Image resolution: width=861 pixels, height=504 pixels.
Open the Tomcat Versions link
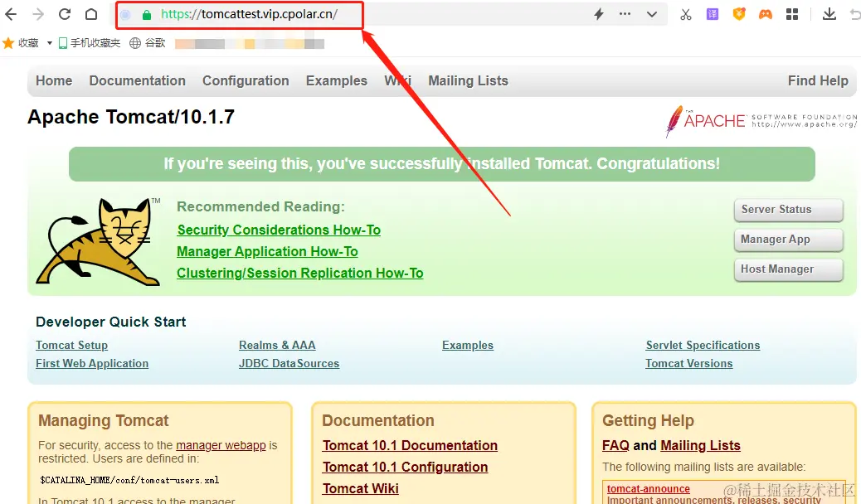(689, 363)
